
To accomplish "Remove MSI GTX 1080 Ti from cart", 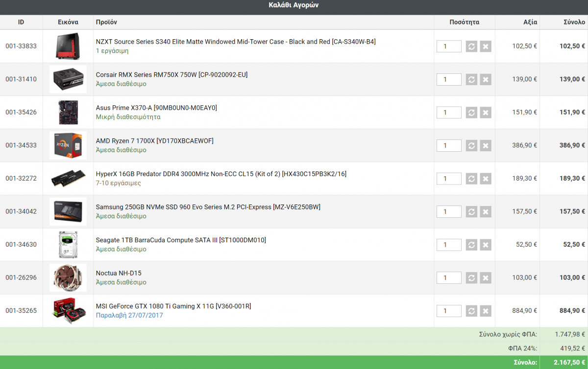I will (486, 311).
